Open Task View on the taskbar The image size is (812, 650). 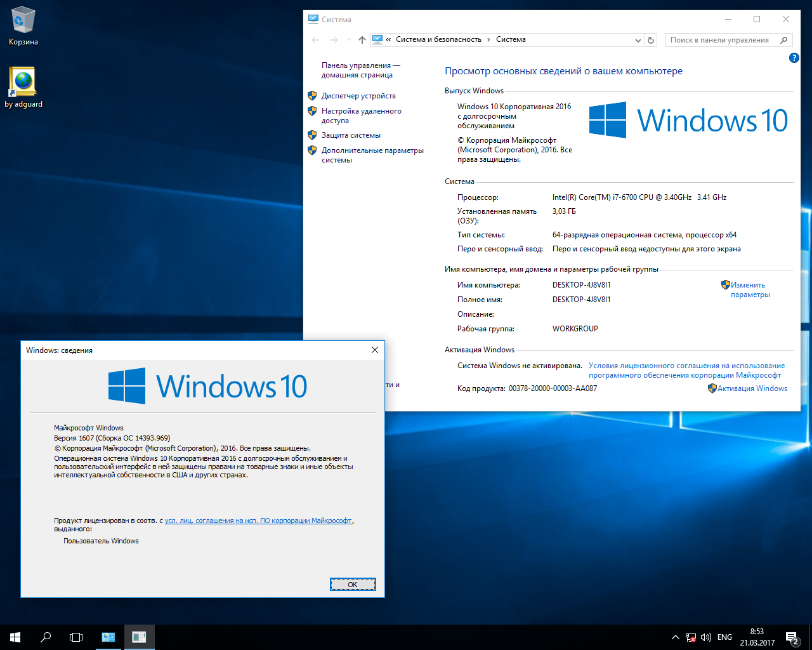tap(76, 637)
